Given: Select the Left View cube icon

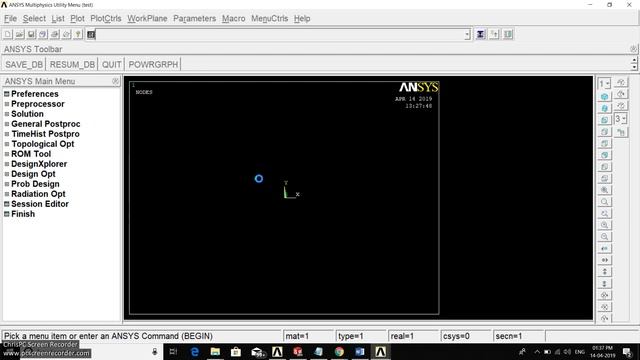Looking at the screenshot, I should click(x=604, y=167).
